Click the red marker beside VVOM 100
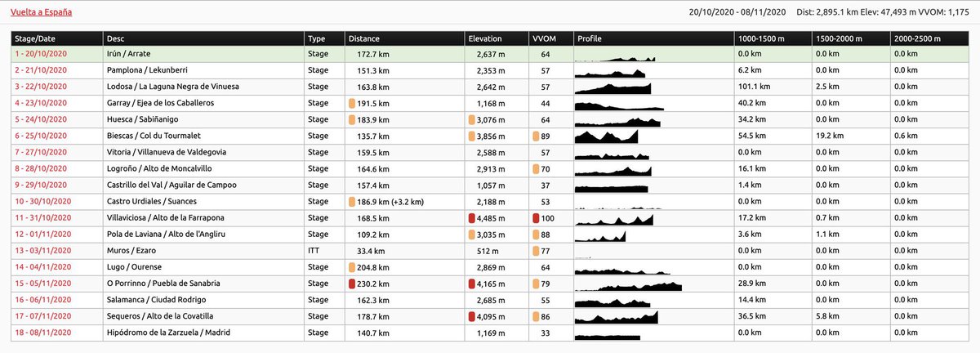980x353 pixels. (x=536, y=218)
